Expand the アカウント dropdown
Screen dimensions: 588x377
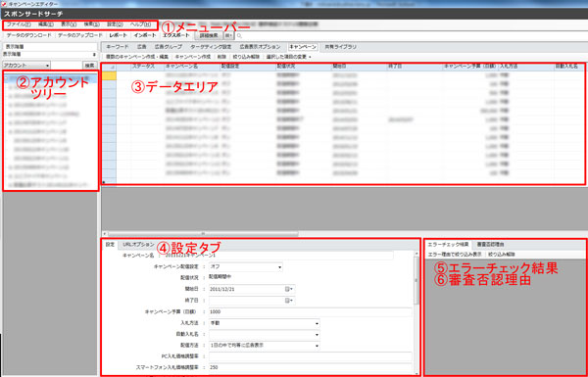(26, 66)
